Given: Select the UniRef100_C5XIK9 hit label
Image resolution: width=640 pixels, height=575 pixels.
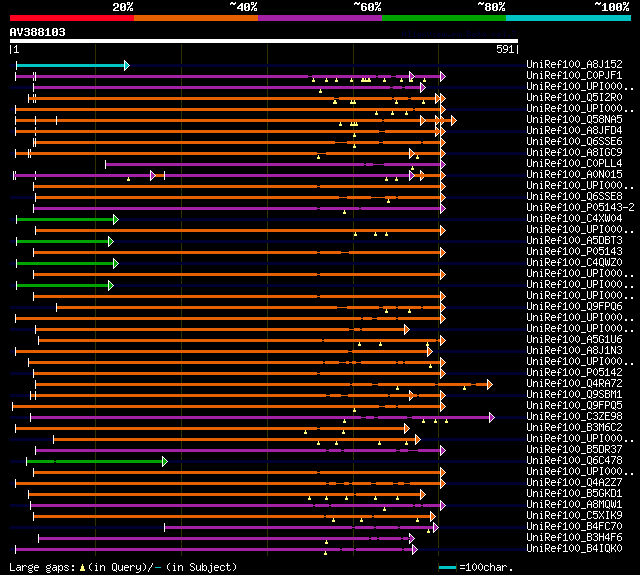Looking at the screenshot, I should (574, 516).
